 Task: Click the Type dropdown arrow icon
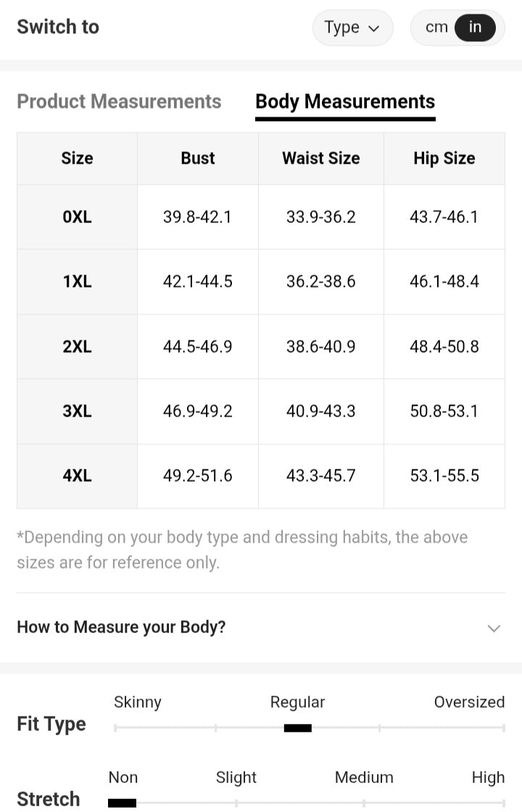coord(374,29)
